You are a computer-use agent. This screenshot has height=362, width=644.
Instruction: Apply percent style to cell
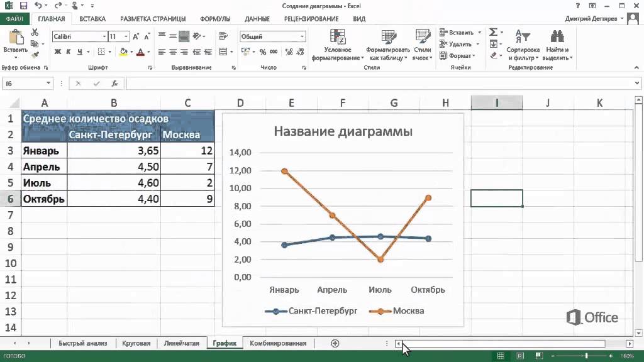(x=263, y=52)
